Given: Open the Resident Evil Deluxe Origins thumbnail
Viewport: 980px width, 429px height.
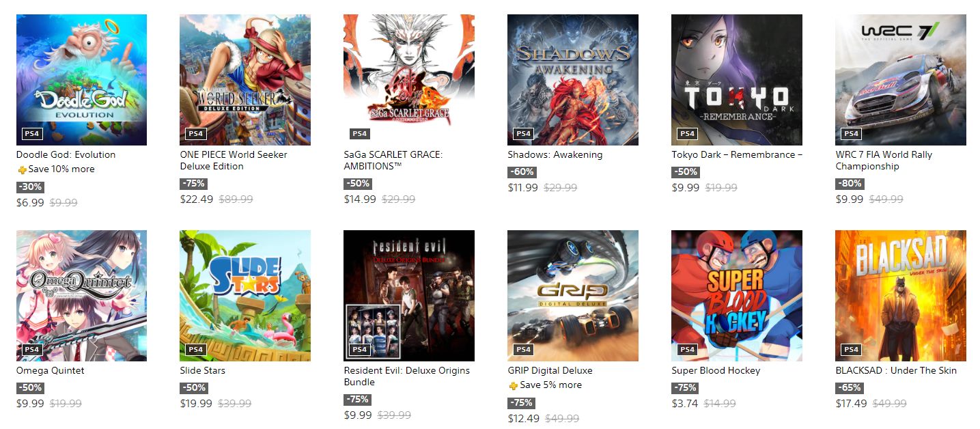Looking at the screenshot, I should (409, 296).
